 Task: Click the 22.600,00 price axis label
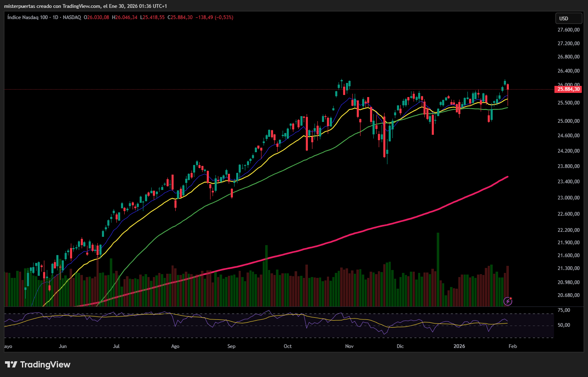[569, 214]
